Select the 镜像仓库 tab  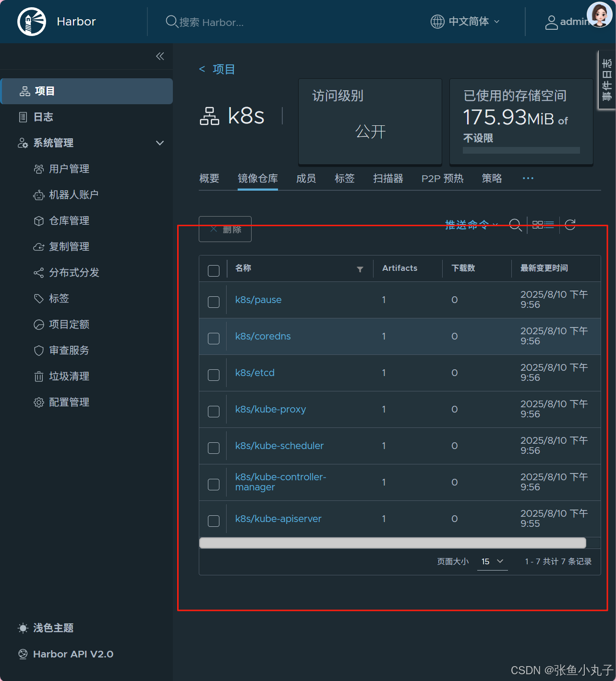[258, 179]
